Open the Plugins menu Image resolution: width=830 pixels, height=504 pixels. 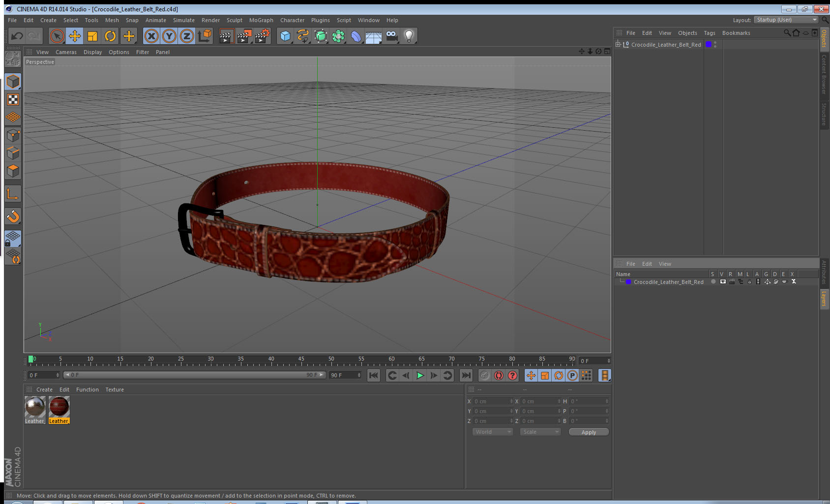point(320,20)
